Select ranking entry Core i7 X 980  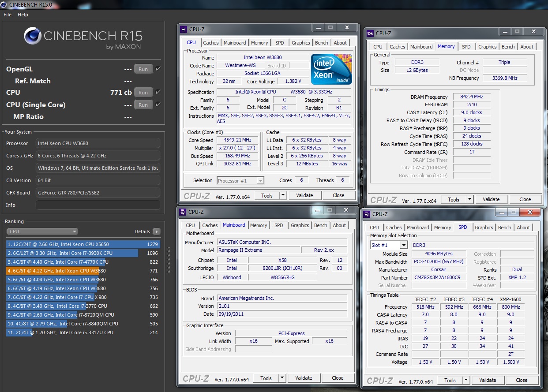click(83, 297)
